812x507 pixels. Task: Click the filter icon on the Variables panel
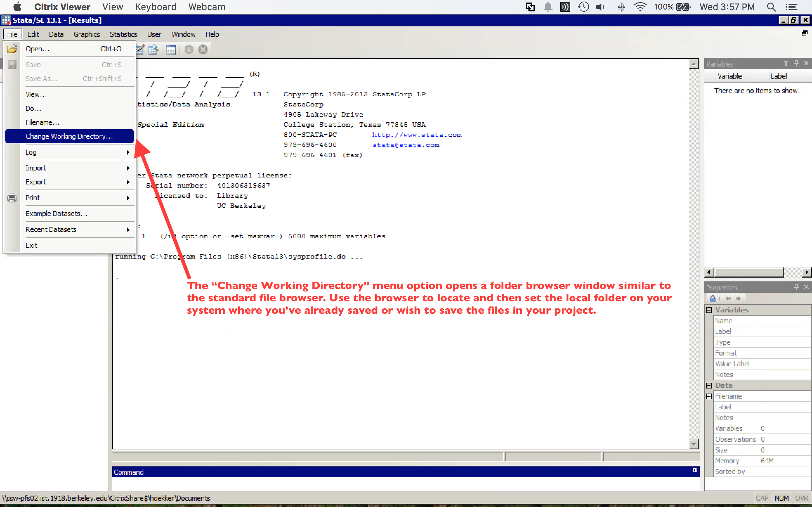(786, 63)
